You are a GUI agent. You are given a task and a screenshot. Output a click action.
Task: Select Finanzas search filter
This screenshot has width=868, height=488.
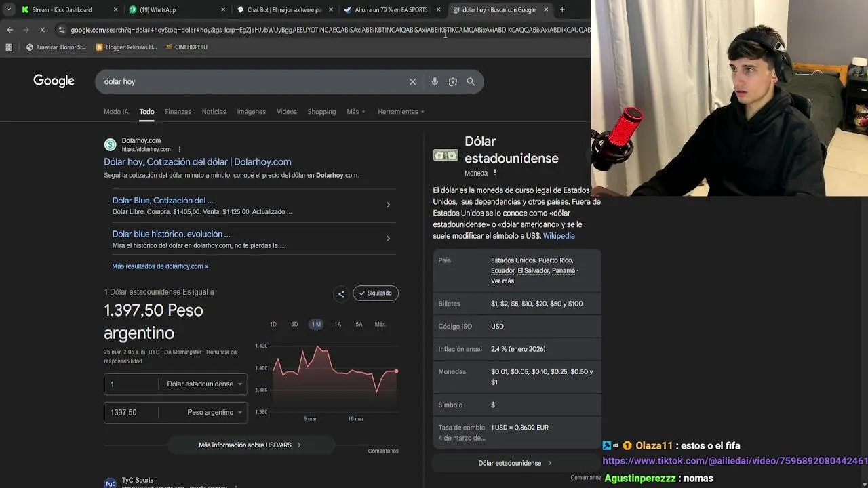pyautogui.click(x=178, y=112)
